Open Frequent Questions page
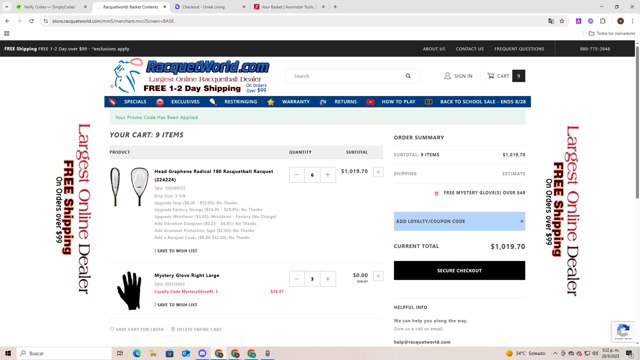The width and height of the screenshot is (640, 360). pos(519,49)
